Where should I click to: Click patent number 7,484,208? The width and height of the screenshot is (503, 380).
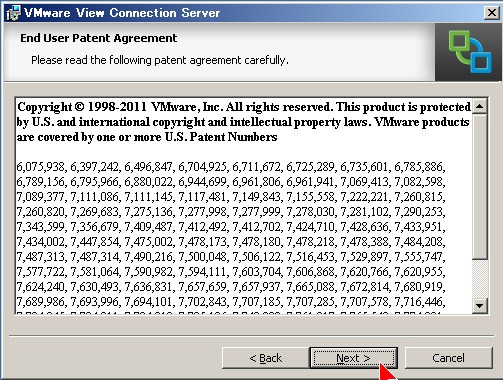[x=420, y=242]
